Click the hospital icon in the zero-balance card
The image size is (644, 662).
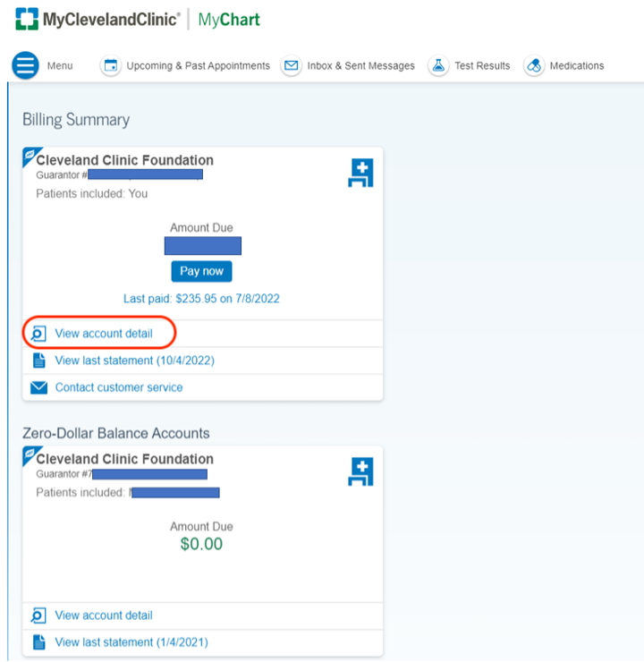[360, 471]
